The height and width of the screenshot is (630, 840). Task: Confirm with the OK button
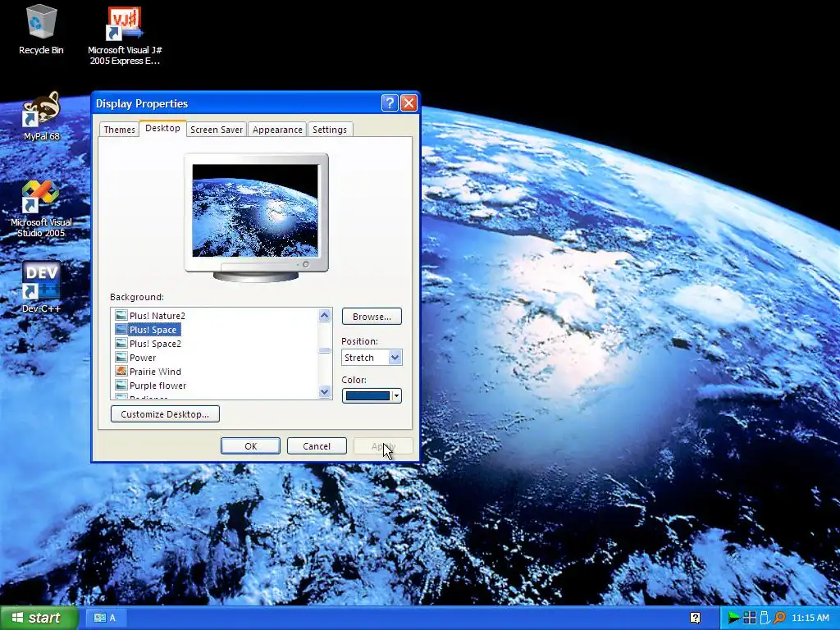250,445
